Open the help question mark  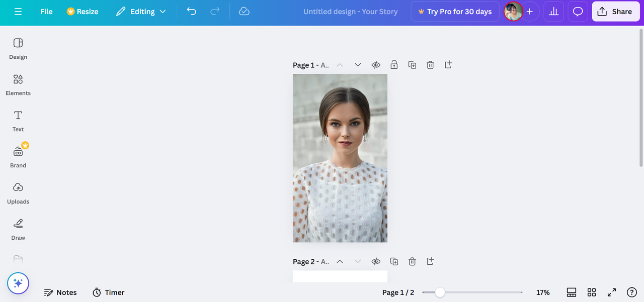tap(632, 292)
